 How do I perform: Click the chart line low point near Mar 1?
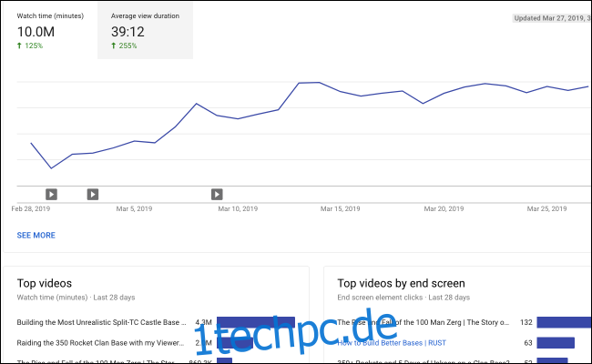[51, 168]
